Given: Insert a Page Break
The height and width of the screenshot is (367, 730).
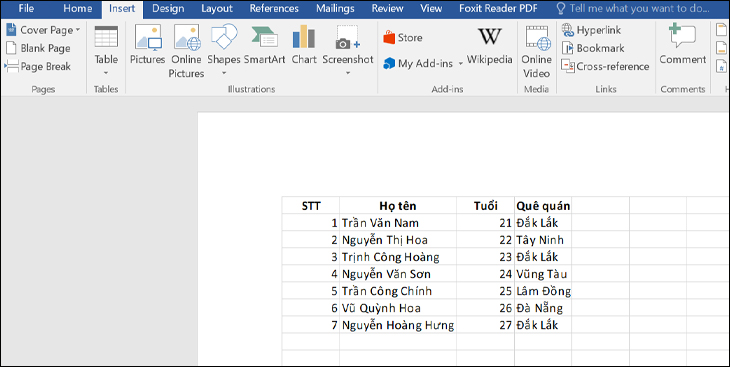Looking at the screenshot, I should (38, 66).
